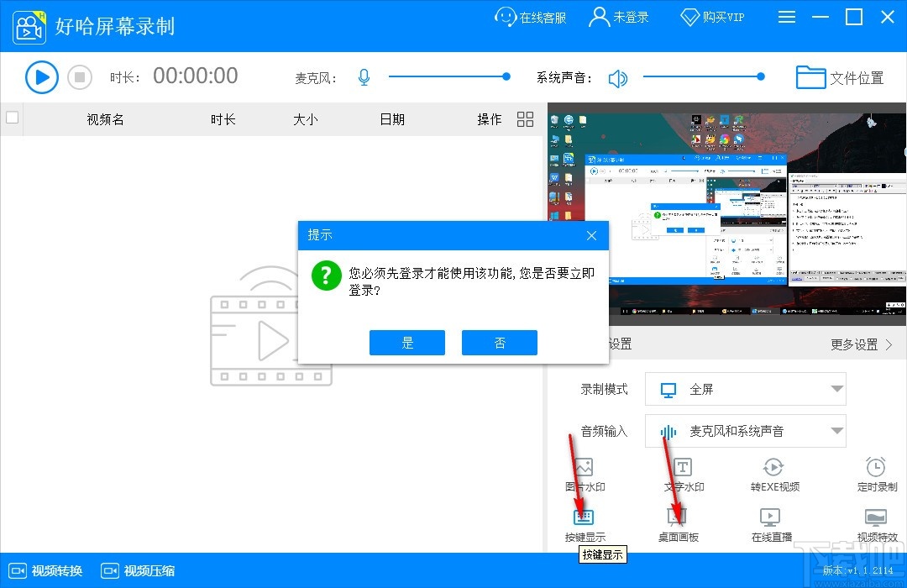The width and height of the screenshot is (907, 588).
Task: Expand the 音频输入 audio input dropdown
Action: 745,431
